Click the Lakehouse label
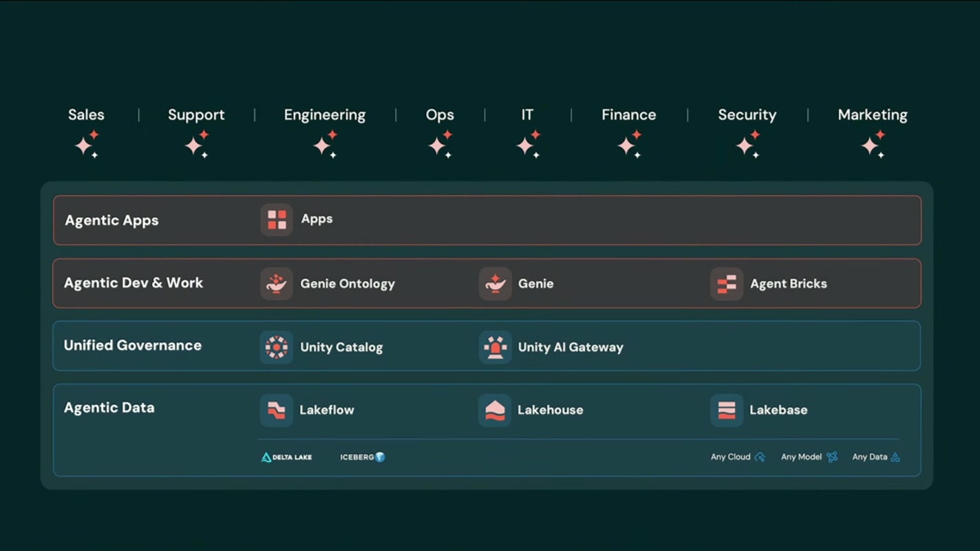 551,410
